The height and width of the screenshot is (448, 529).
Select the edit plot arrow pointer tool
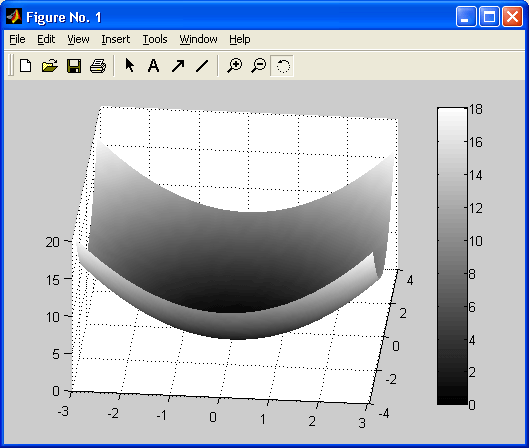click(x=130, y=65)
